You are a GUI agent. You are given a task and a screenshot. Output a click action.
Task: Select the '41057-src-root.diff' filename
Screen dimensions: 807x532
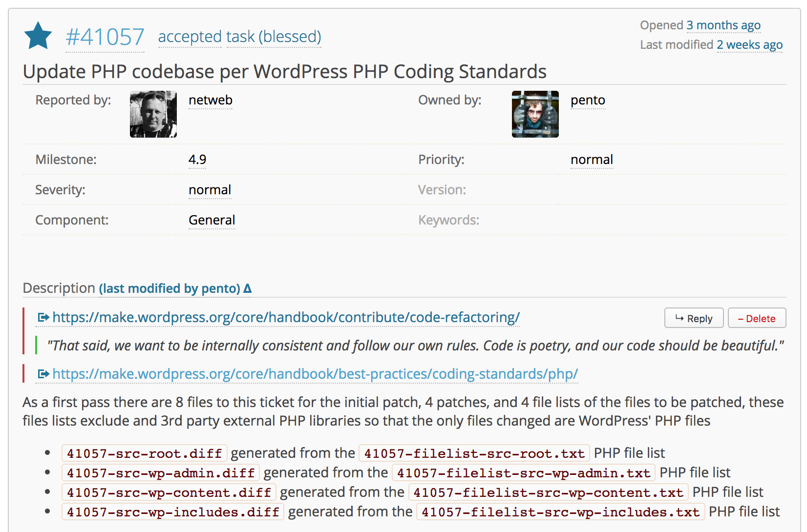pyautogui.click(x=145, y=453)
